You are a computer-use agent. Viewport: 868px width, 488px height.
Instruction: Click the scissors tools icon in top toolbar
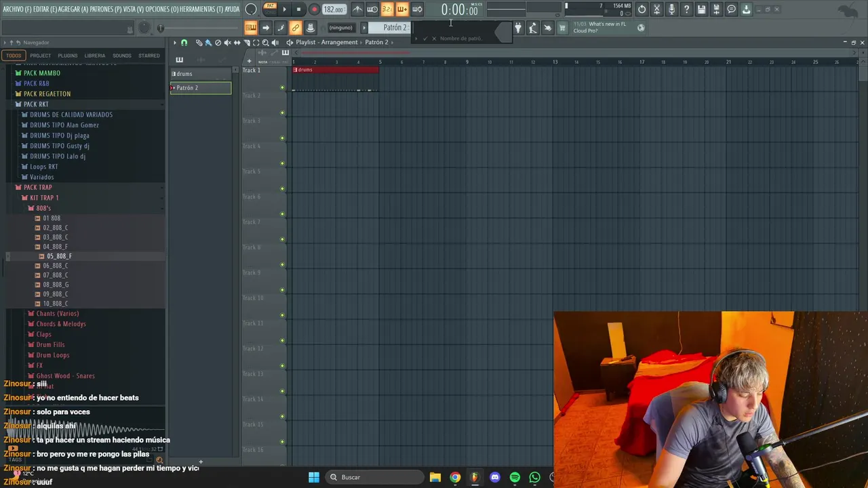point(656,9)
